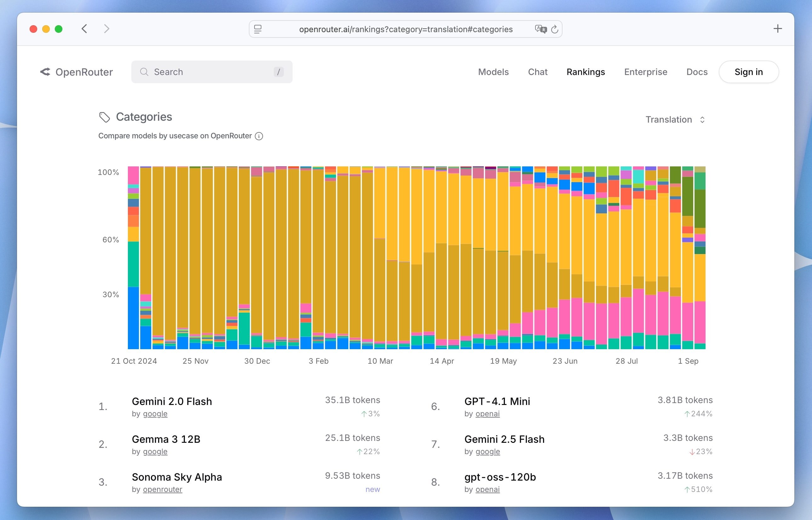Click the OpenRouter logo icon
Image resolution: width=812 pixels, height=520 pixels.
coord(45,72)
